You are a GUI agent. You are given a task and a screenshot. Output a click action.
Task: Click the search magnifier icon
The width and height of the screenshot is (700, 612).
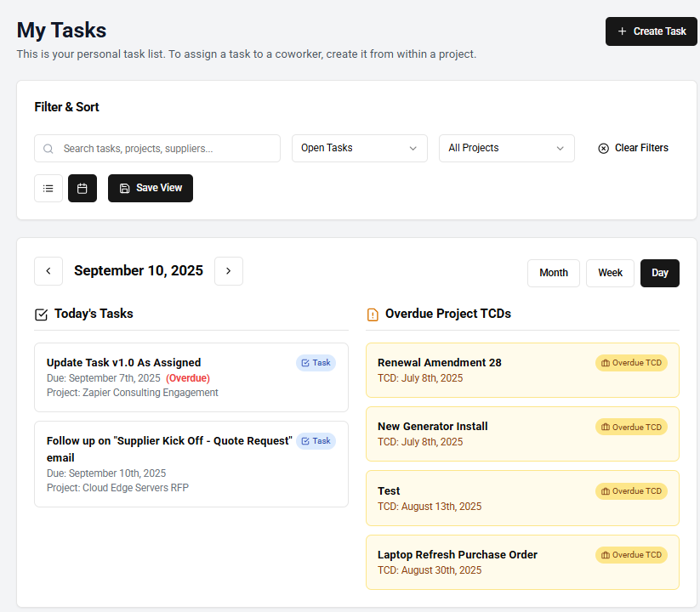point(48,149)
